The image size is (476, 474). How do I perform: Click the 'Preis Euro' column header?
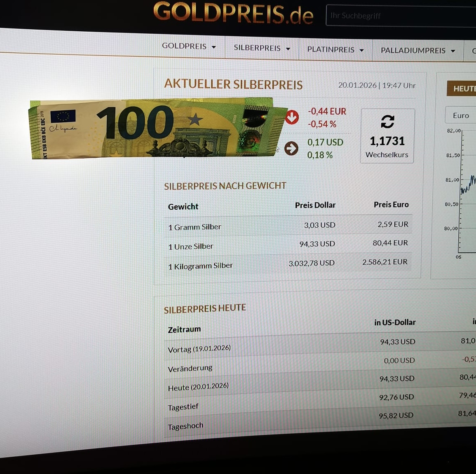(x=391, y=205)
